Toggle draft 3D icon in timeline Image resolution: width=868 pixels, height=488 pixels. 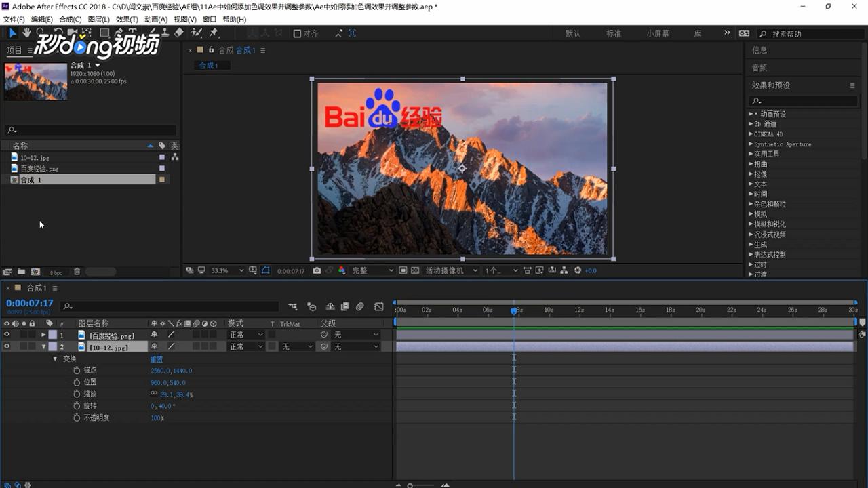pos(311,306)
